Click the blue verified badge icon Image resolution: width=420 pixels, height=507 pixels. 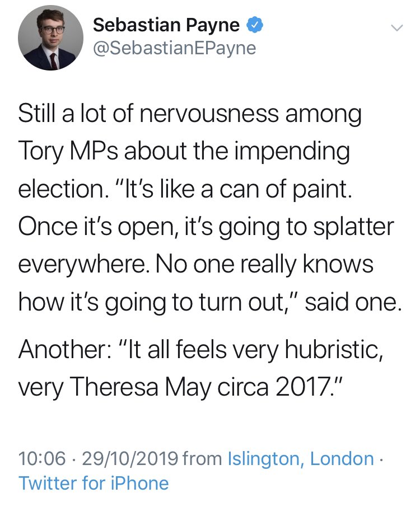tap(251, 26)
